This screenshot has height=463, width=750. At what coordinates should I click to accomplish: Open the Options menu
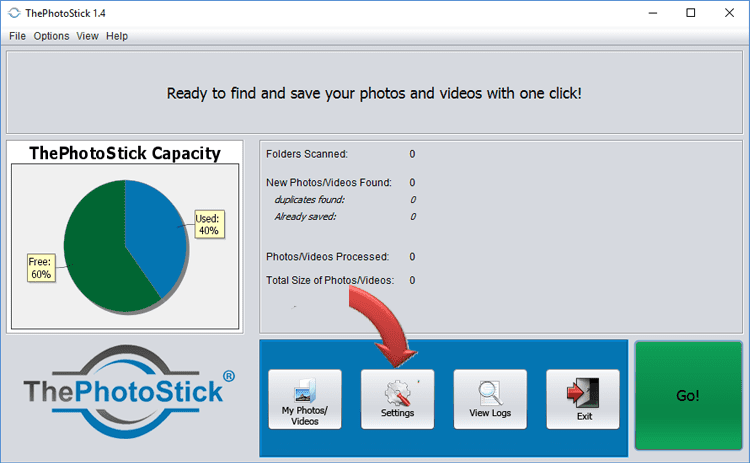point(51,36)
